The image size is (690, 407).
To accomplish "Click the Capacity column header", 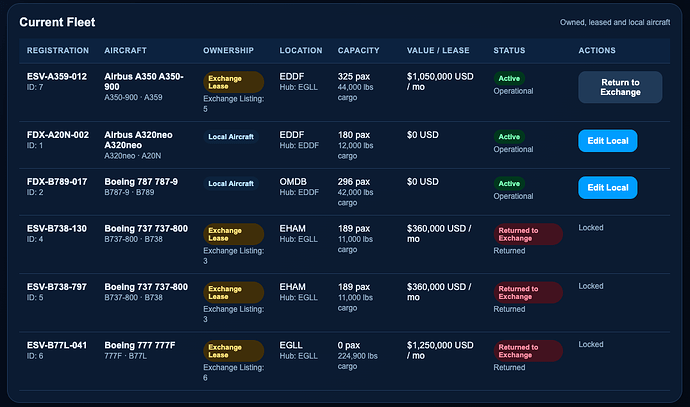I will pos(359,51).
